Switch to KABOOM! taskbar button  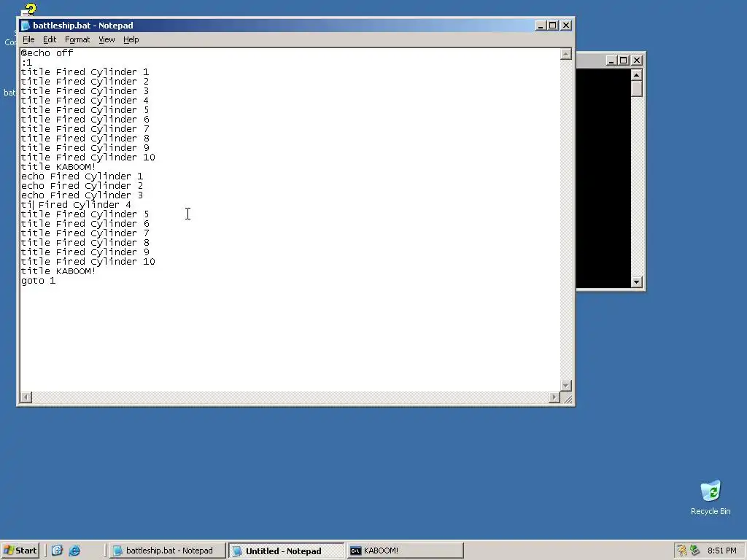pos(406,551)
